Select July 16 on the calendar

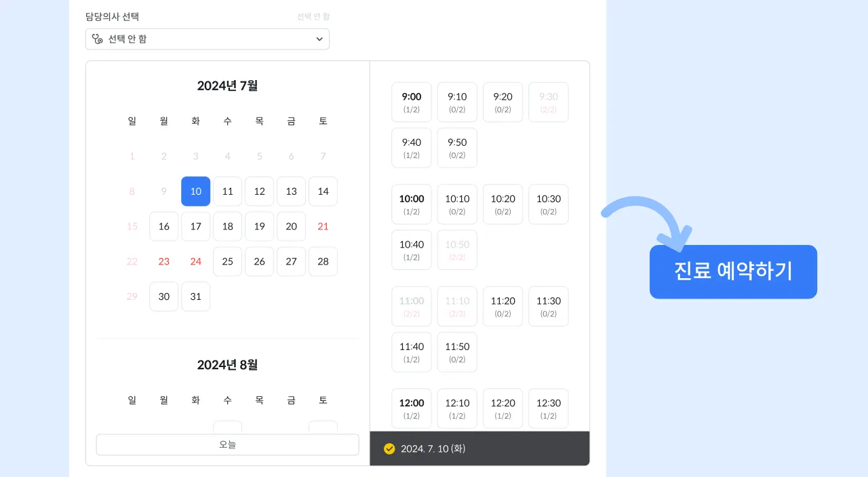click(164, 227)
